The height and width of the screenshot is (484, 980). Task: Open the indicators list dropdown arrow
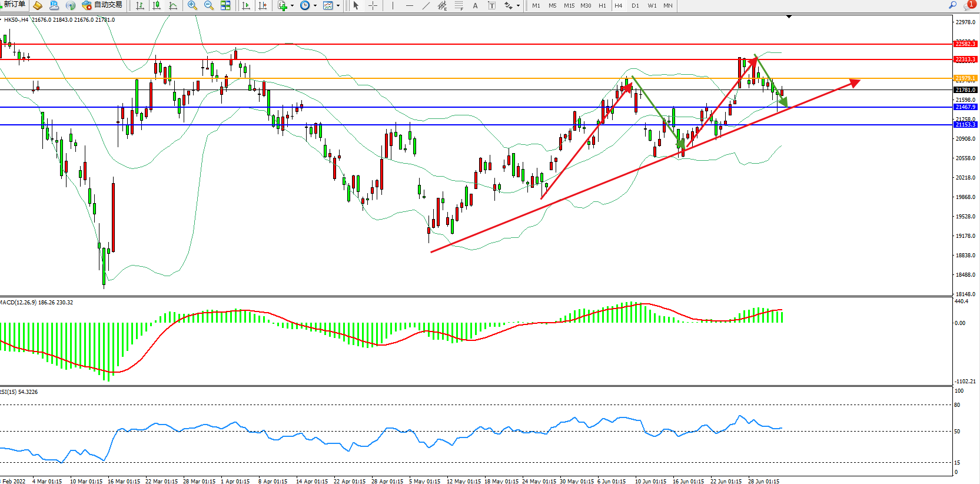tap(292, 6)
